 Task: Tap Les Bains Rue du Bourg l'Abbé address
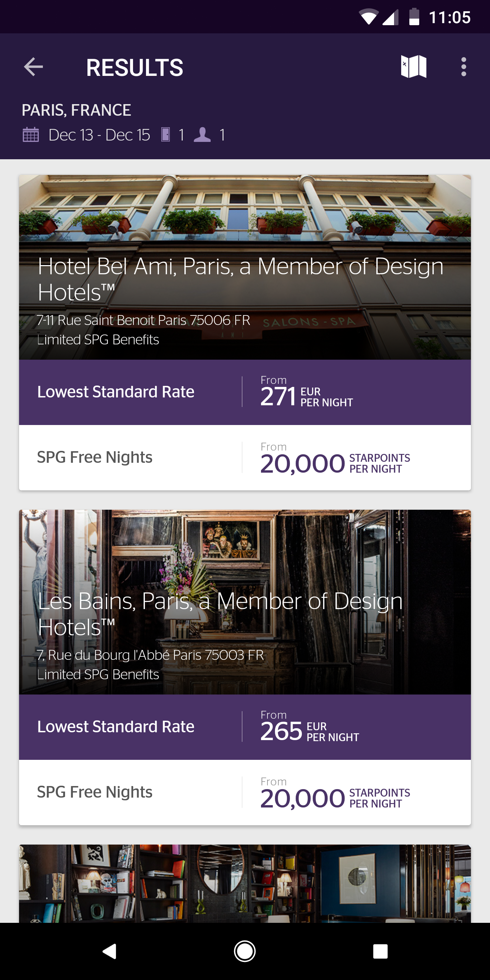[x=150, y=655]
